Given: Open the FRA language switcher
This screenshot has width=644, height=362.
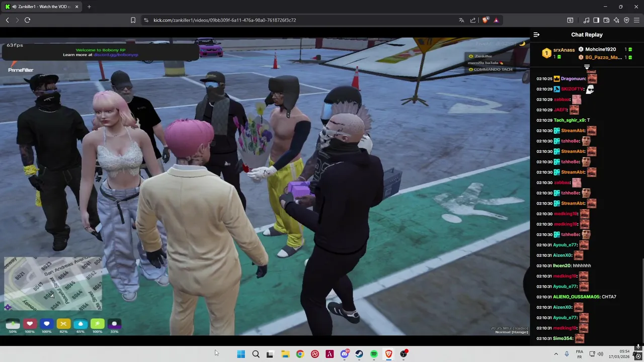Looking at the screenshot, I should click(580, 354).
